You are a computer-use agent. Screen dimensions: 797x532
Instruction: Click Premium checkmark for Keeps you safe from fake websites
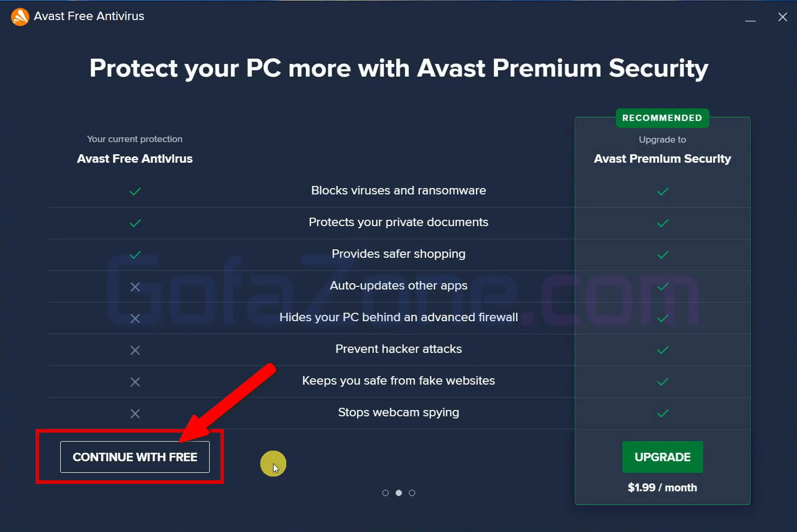coord(663,381)
